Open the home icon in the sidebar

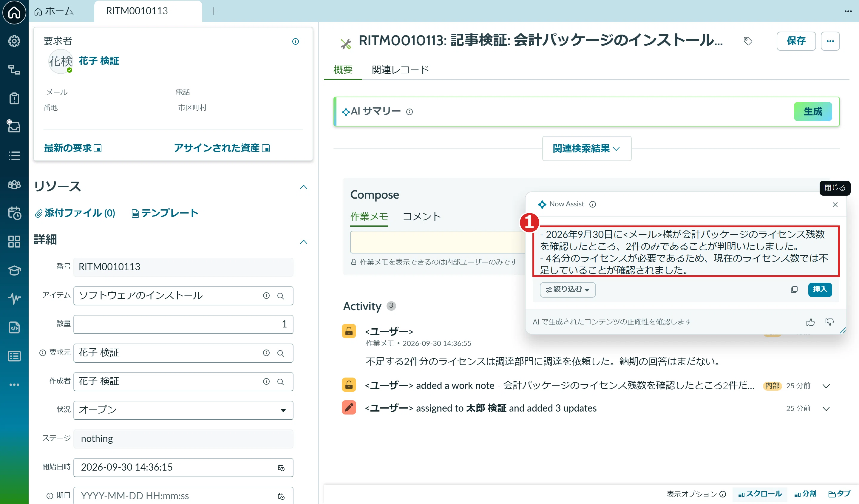pos(14,13)
